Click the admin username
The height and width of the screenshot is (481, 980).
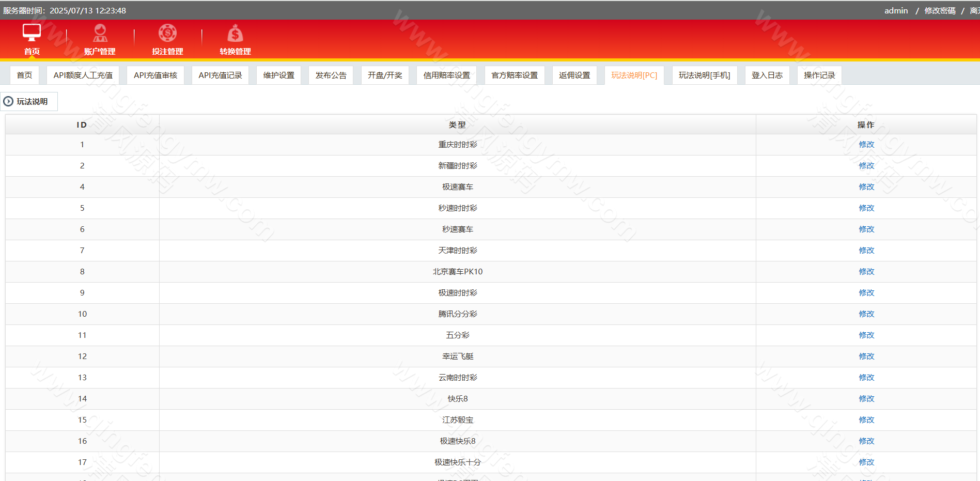(x=896, y=11)
